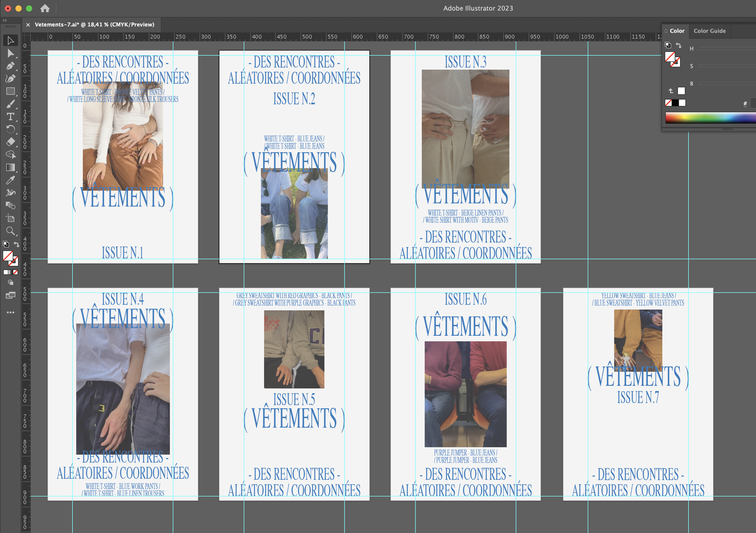Screen dimensions: 756x533
Task: Expand toolbar with double-arrow chevrons
Action: pos(4,20)
